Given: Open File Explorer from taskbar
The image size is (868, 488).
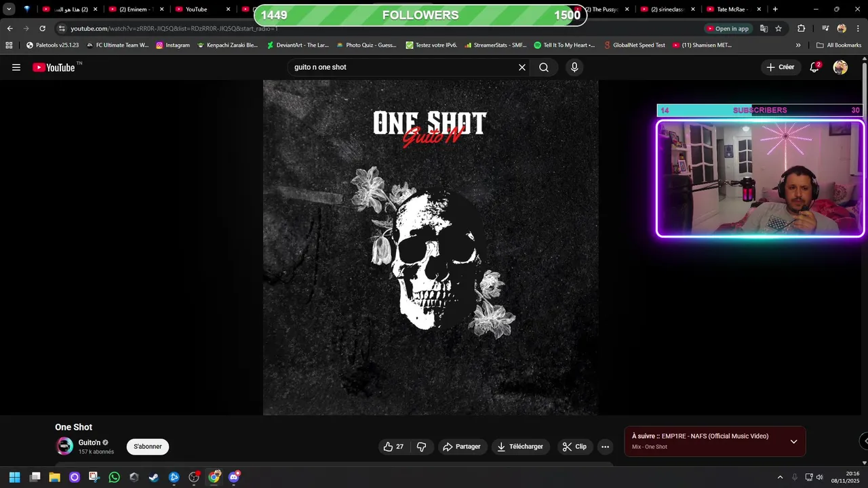Looking at the screenshot, I should tap(54, 477).
